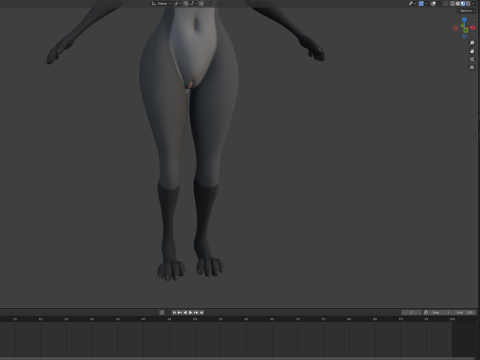Play the animation forward

pyautogui.click(x=190, y=312)
